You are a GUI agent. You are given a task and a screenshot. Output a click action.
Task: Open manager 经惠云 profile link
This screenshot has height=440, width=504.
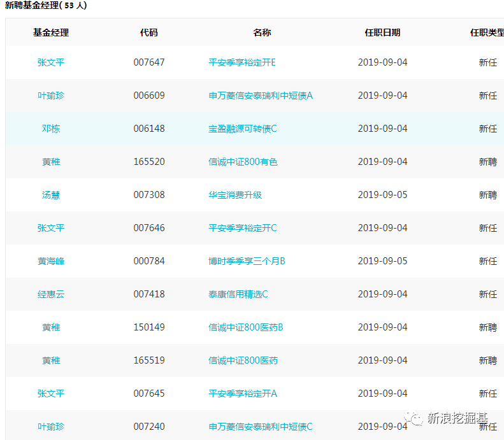click(51, 294)
